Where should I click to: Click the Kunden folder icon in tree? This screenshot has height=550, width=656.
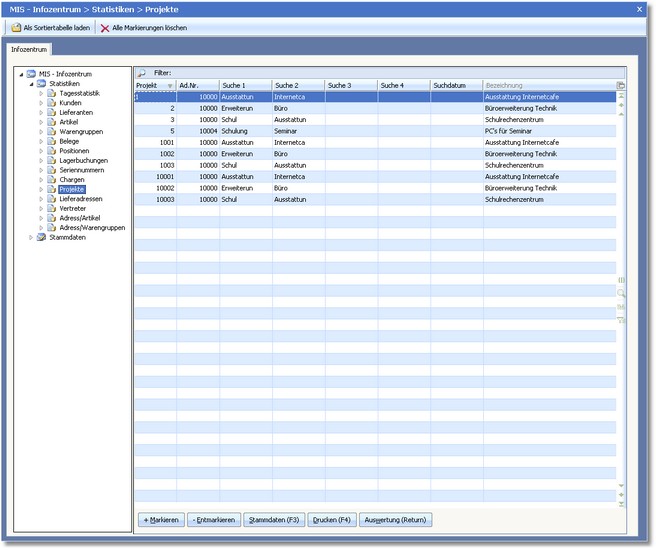[52, 103]
